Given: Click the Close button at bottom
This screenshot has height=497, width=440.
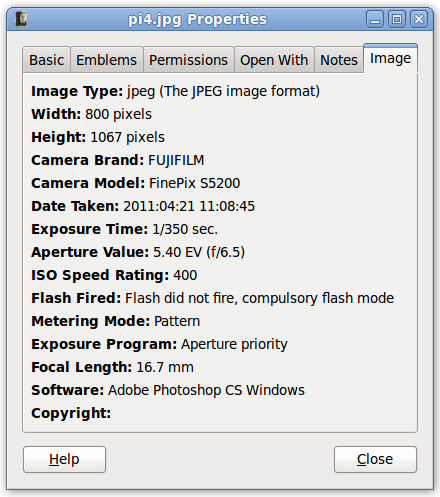Looking at the screenshot, I should (x=375, y=459).
